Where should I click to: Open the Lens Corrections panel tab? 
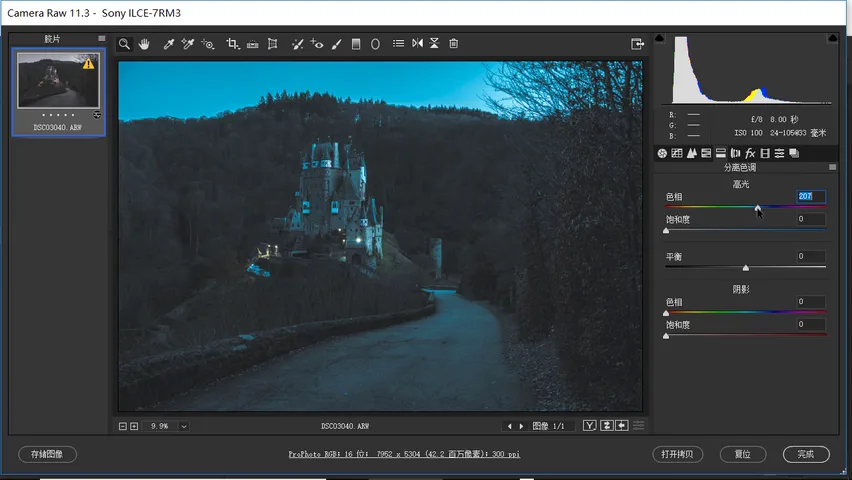735,153
